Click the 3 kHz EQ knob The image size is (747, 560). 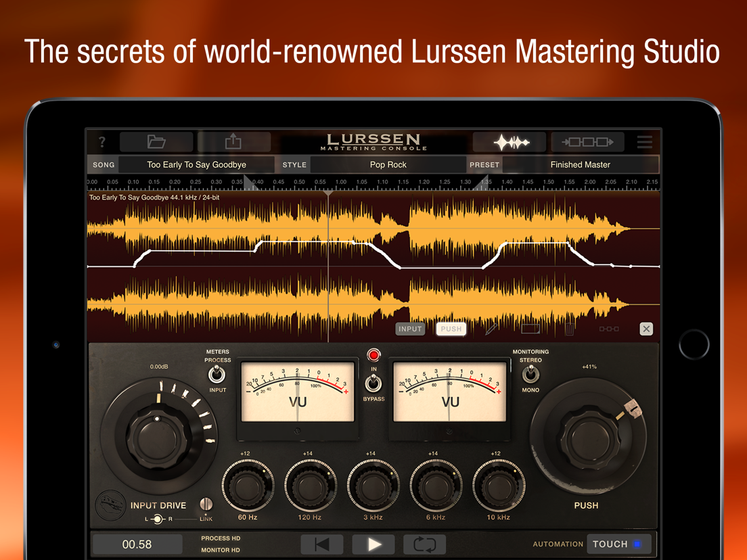point(373,486)
